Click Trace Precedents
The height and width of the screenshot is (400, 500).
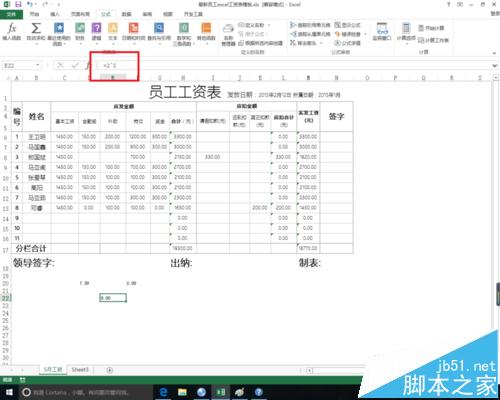(310, 25)
